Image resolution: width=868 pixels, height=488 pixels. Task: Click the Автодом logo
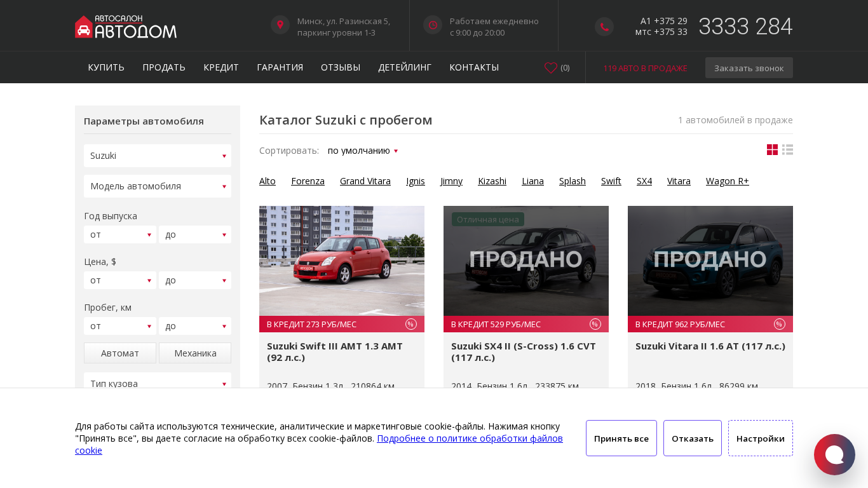click(x=126, y=27)
